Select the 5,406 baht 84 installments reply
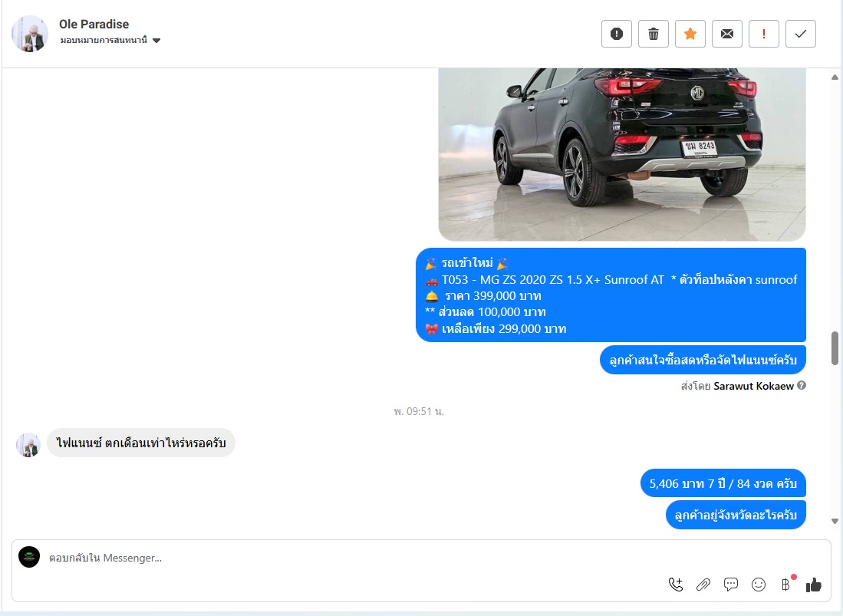The image size is (843, 616). 723,483
